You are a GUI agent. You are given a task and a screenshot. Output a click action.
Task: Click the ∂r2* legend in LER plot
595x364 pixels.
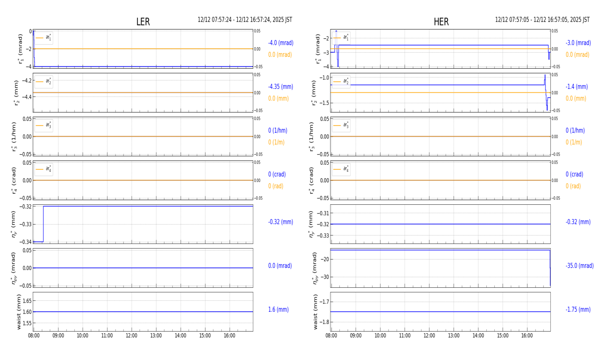(44, 82)
